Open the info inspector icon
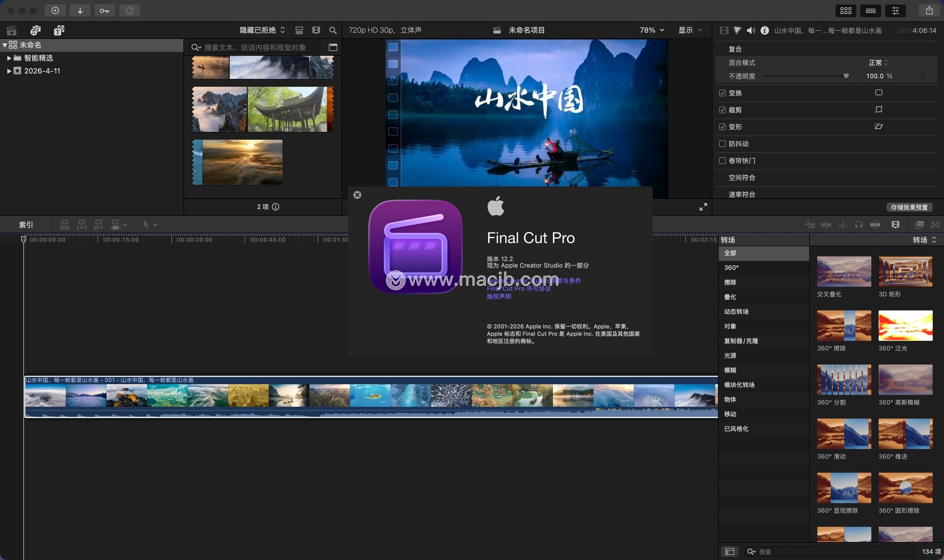 765,30
